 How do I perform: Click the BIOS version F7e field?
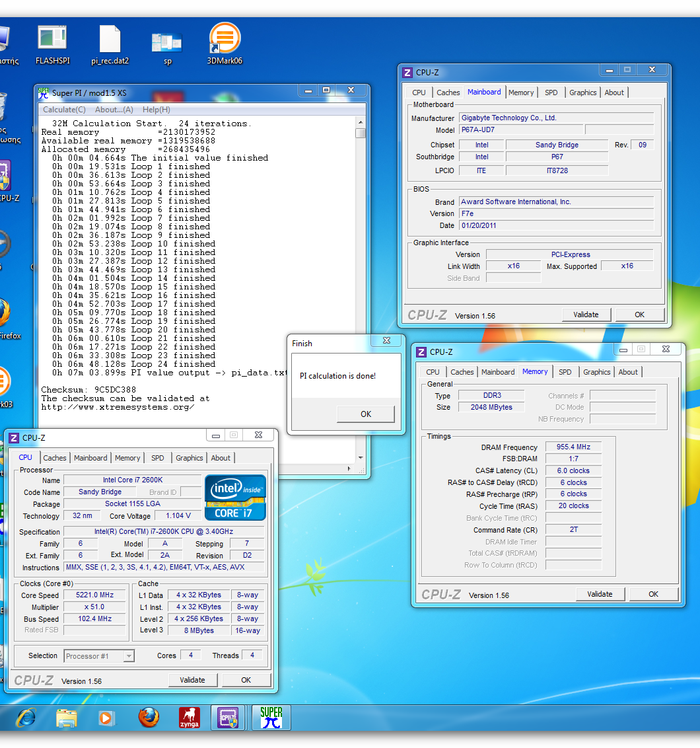pyautogui.click(x=557, y=213)
